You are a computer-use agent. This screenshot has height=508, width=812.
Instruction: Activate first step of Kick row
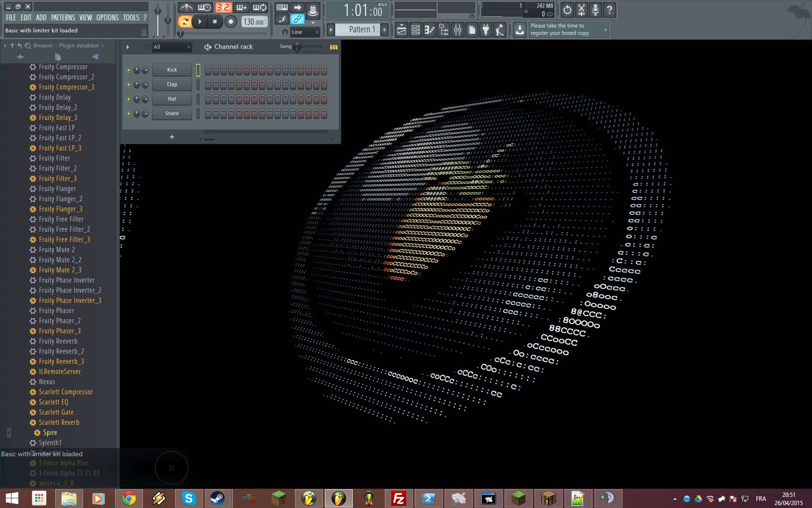[x=208, y=70]
